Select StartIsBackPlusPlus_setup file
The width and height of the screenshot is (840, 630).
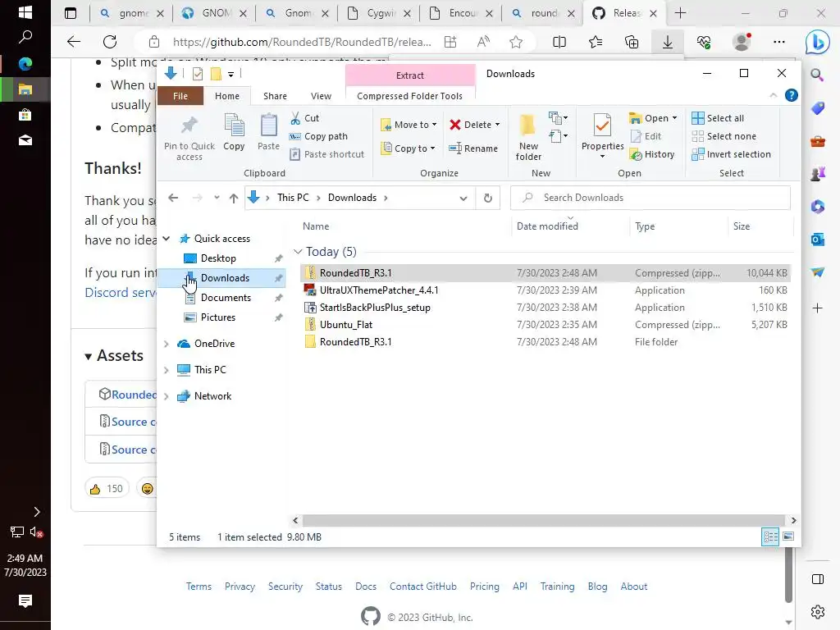click(x=546, y=308)
